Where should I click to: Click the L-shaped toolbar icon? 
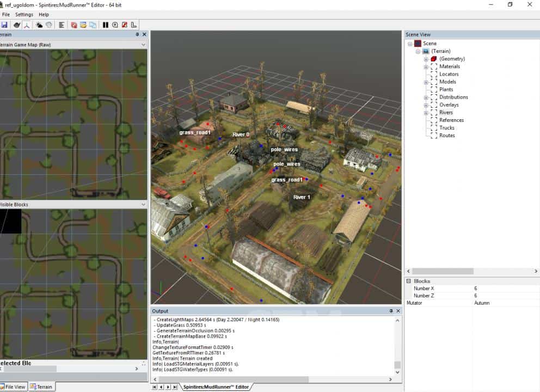point(134,25)
